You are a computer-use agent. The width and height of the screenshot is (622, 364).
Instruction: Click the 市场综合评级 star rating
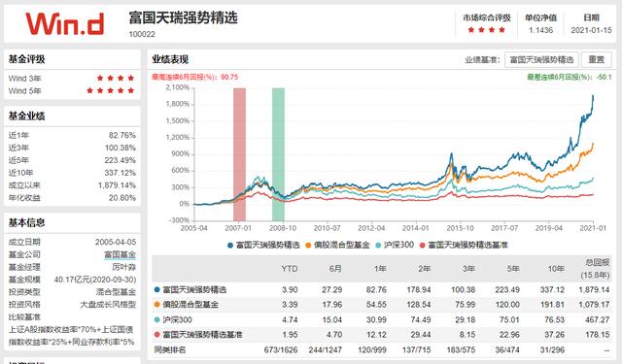486,30
